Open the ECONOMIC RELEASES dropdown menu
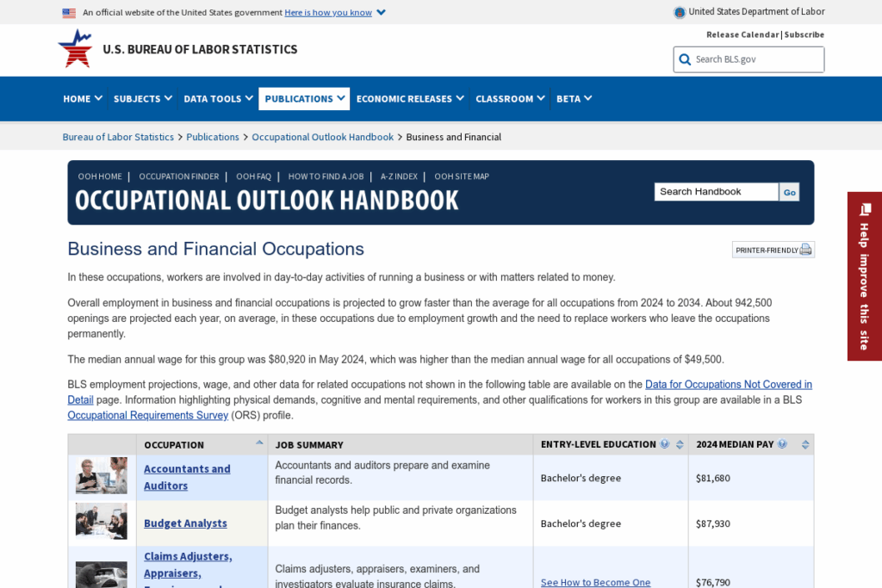Image resolution: width=882 pixels, height=588 pixels. point(409,98)
